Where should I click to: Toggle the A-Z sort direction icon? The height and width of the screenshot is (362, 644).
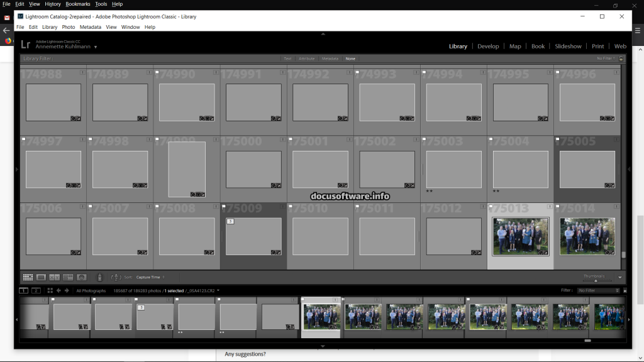[115, 277]
